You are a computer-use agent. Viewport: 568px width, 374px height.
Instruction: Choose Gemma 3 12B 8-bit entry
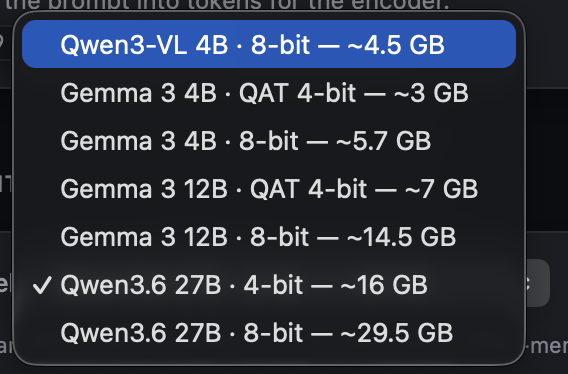[x=269, y=237]
